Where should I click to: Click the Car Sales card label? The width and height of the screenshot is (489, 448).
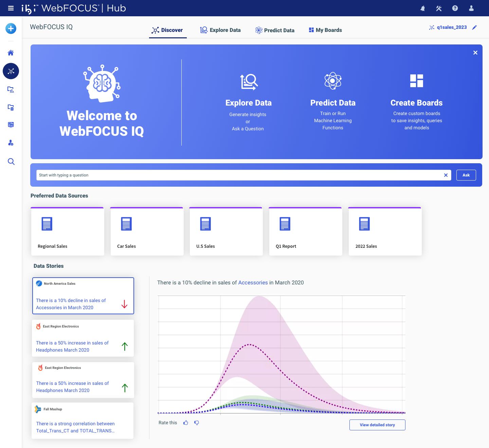(x=126, y=246)
